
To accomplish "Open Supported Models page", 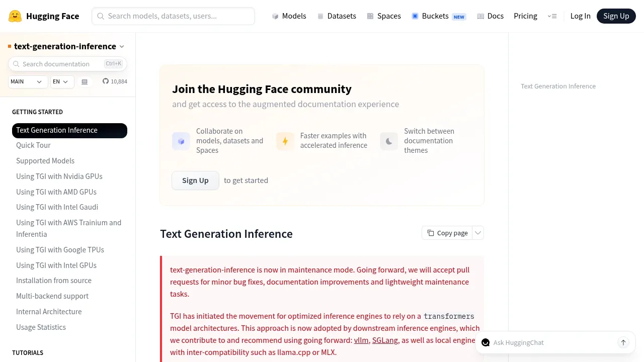I will (x=45, y=161).
